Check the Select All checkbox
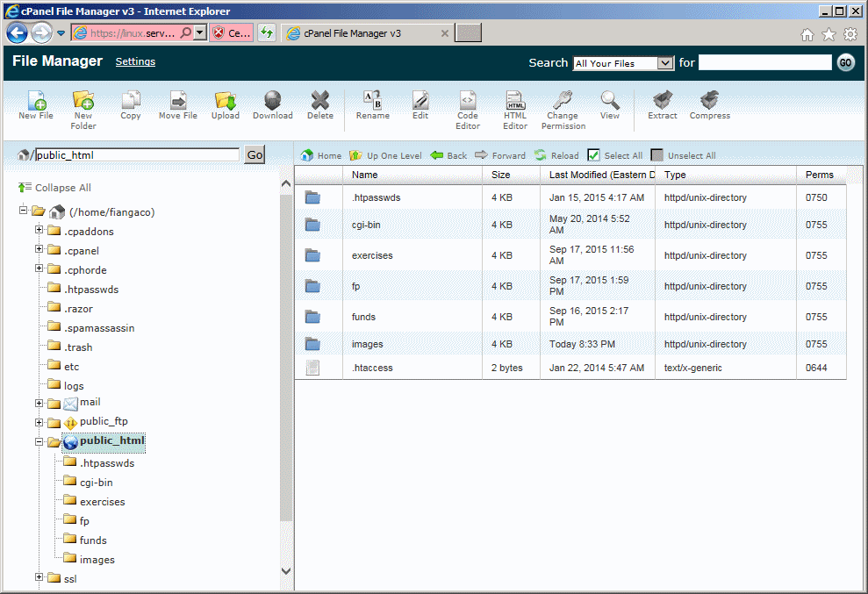Screen dimensions: 868x594 pos(593,155)
